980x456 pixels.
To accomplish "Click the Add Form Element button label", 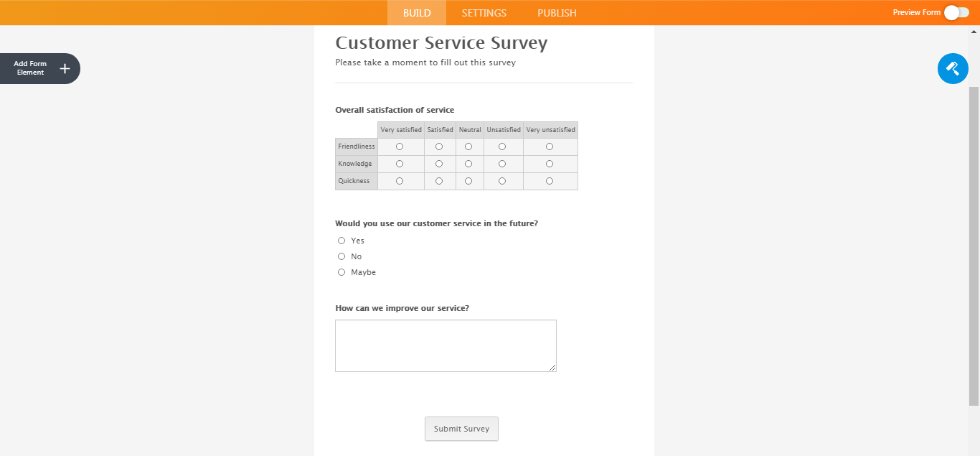I will 30,68.
